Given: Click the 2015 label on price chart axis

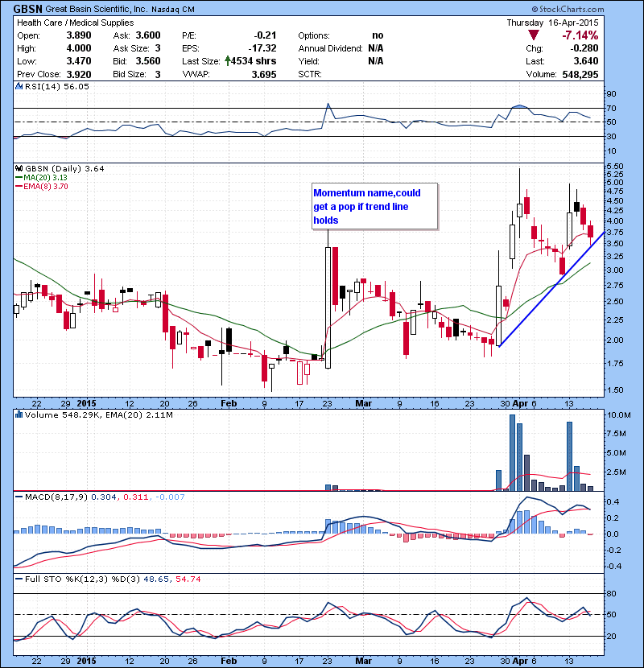Looking at the screenshot, I should [x=86, y=403].
